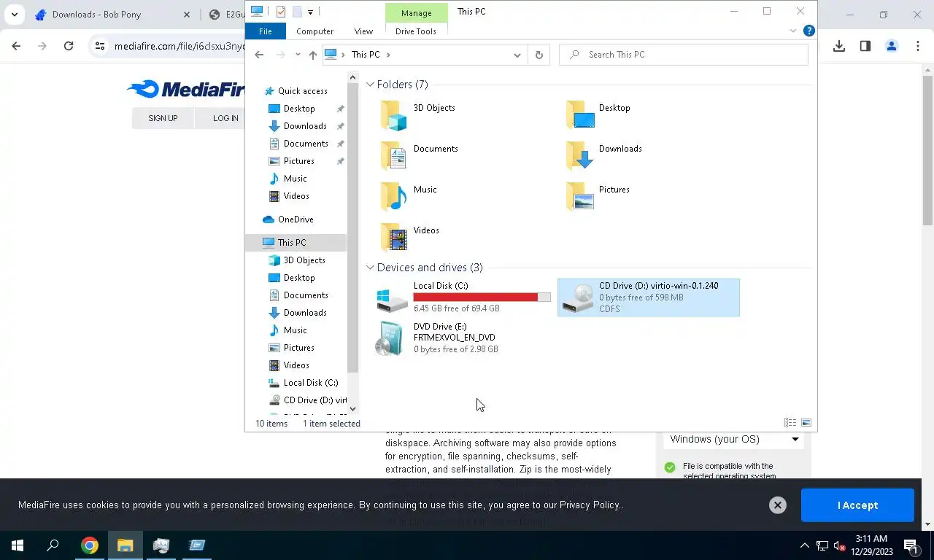Open taskbar Search magnifier

point(53,545)
